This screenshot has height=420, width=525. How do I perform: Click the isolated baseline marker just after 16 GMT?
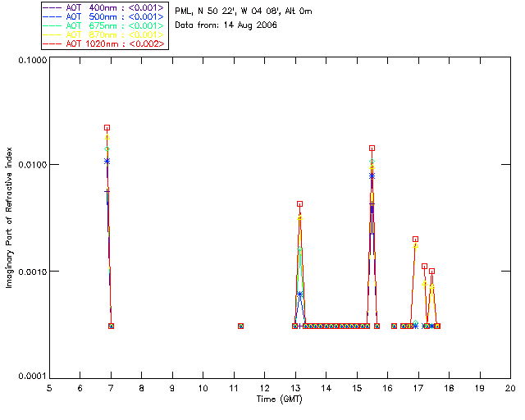pos(394,326)
